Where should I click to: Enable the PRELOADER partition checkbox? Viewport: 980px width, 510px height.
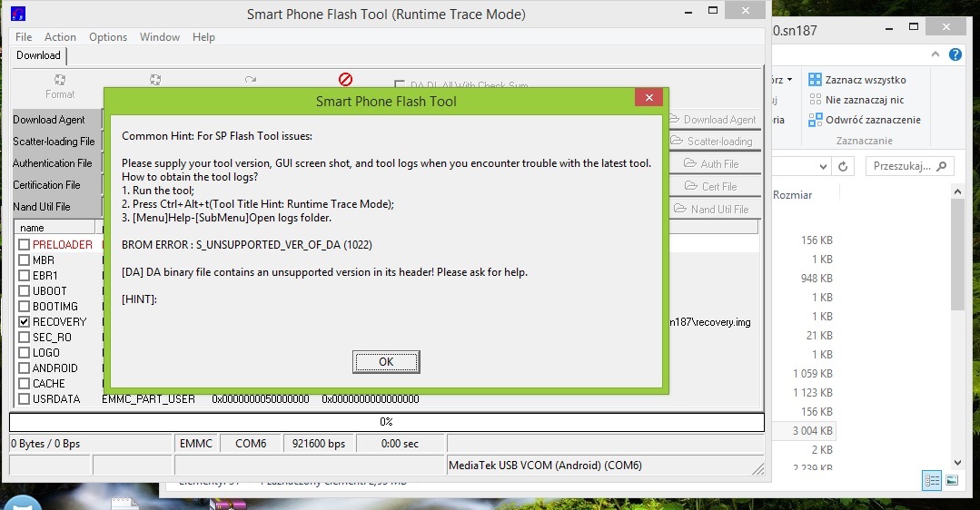[x=25, y=245]
